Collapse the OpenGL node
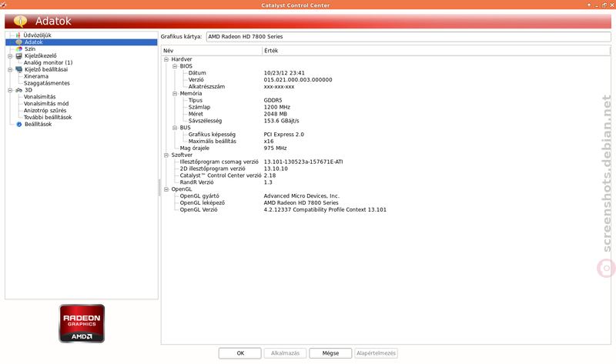This screenshot has height=364, width=616. click(x=166, y=189)
